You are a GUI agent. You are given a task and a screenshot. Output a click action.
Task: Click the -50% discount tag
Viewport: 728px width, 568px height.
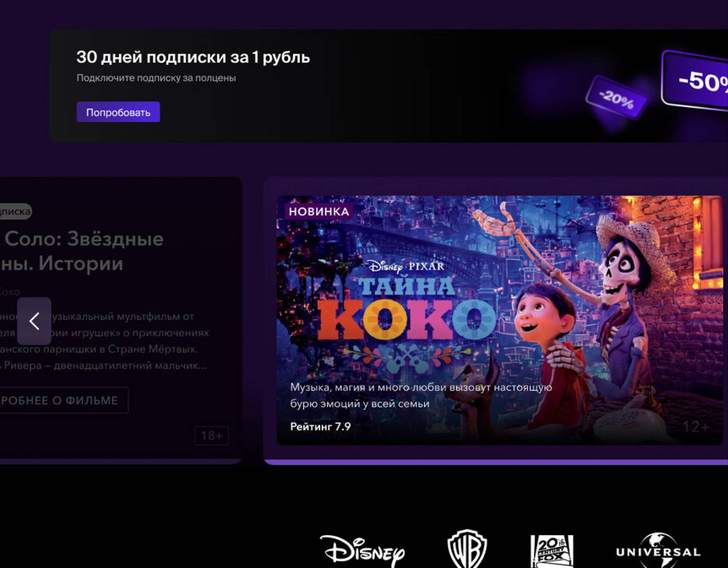(x=695, y=81)
